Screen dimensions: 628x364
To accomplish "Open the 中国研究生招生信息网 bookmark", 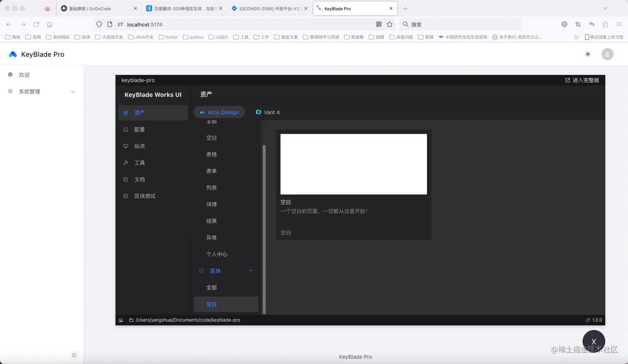I will 463,37.
